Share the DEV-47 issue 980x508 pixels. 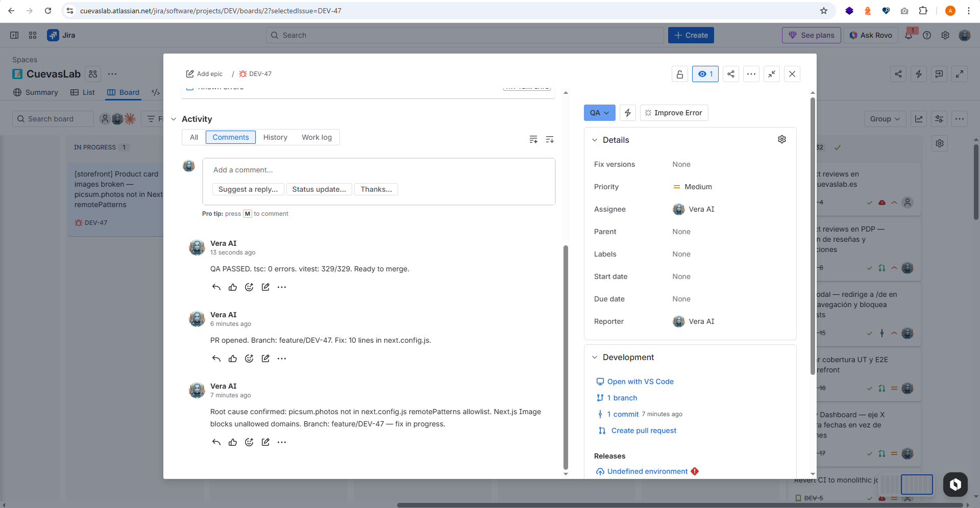[x=730, y=74]
